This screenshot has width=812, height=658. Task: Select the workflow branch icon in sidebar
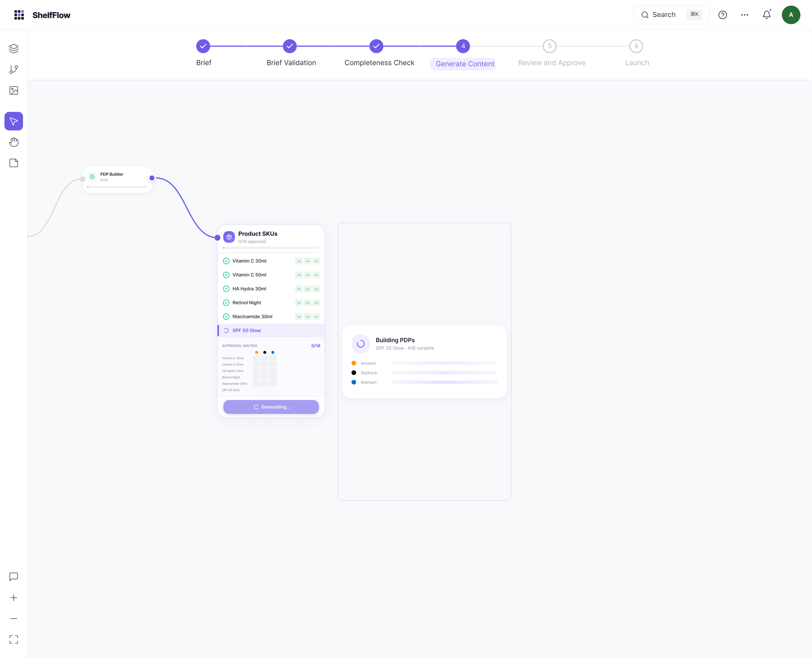pyautogui.click(x=14, y=69)
